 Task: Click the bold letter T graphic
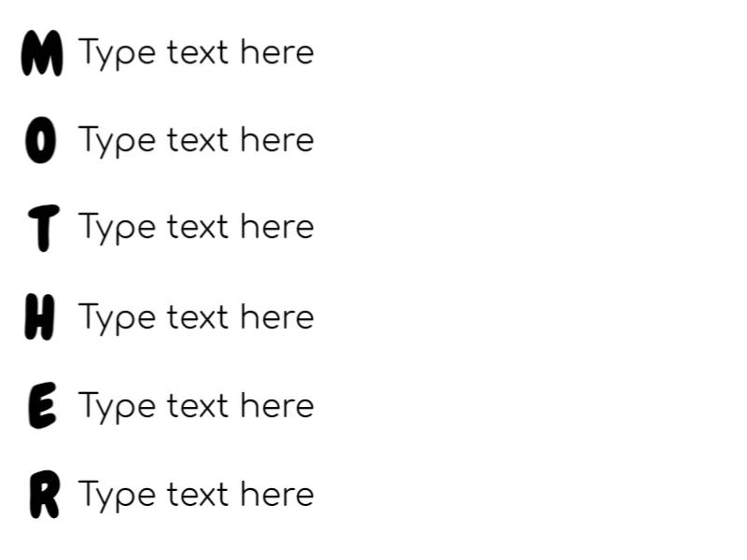click(x=42, y=229)
